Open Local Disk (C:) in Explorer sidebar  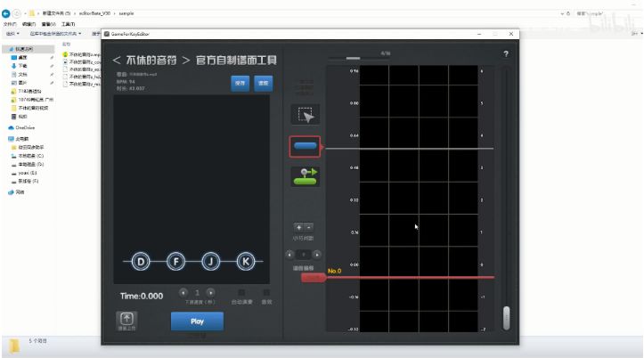(28, 156)
